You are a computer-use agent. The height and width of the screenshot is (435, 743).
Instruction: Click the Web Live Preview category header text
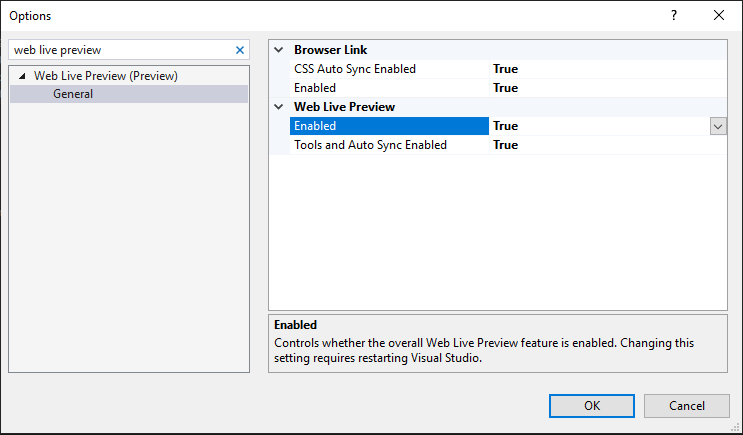click(344, 107)
